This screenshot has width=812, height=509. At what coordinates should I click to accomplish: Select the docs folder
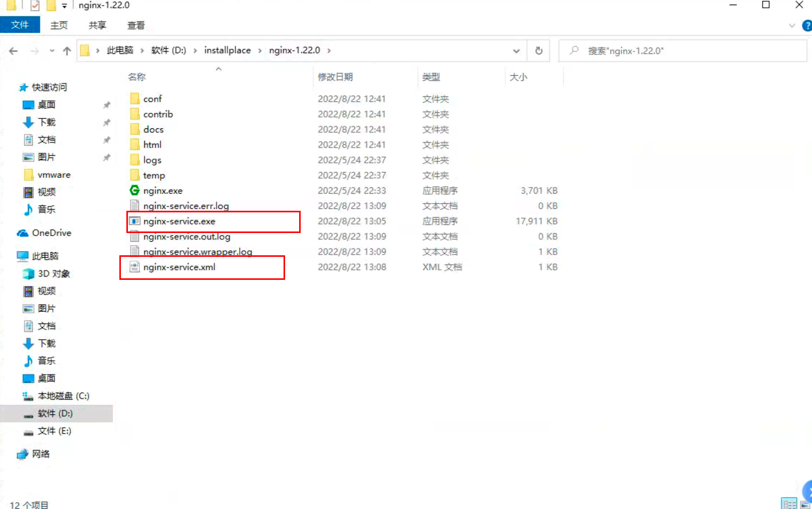pyautogui.click(x=153, y=129)
